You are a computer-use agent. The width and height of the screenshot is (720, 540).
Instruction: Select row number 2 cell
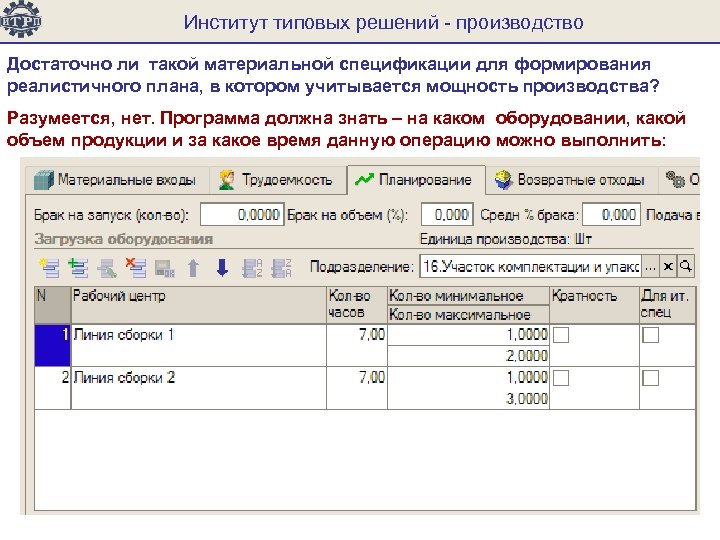[52, 388]
